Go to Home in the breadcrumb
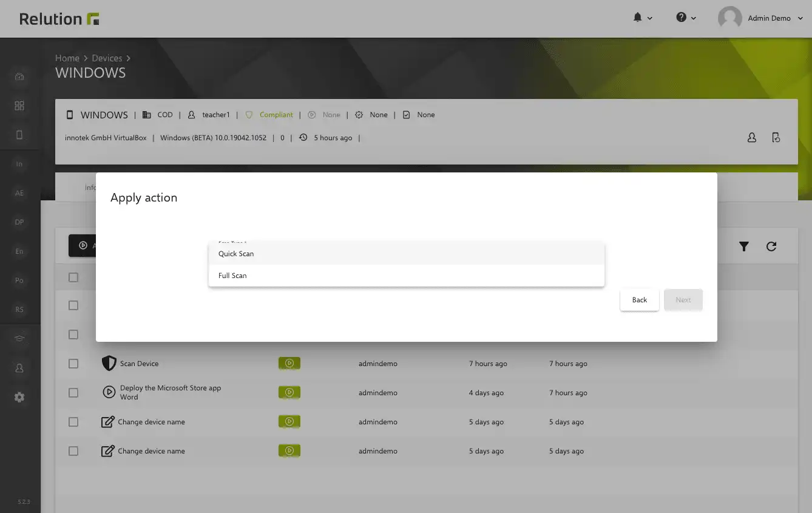This screenshot has width=812, height=513. point(67,58)
